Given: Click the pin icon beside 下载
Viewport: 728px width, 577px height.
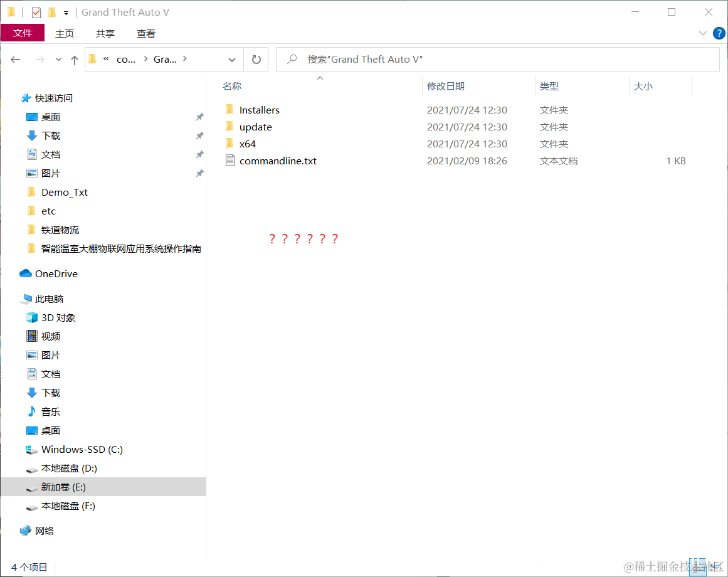Looking at the screenshot, I should point(199,136).
